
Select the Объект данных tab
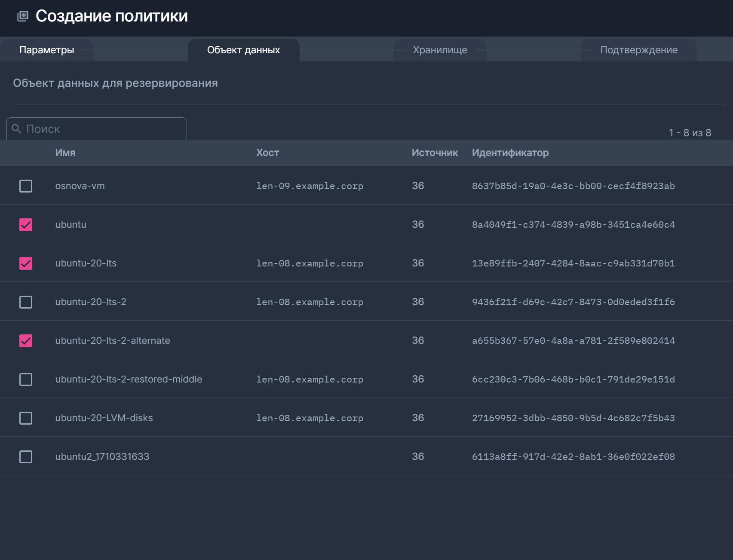[x=243, y=50]
